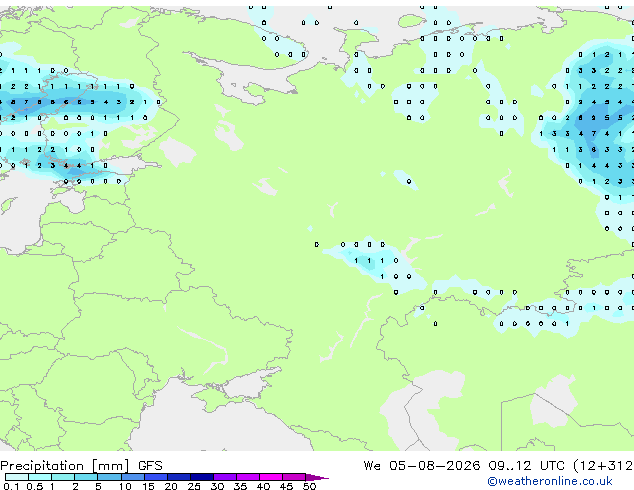Screen dimensions: 634x490
Task: Click the "09..12 UTC" time text
Action: point(526,466)
